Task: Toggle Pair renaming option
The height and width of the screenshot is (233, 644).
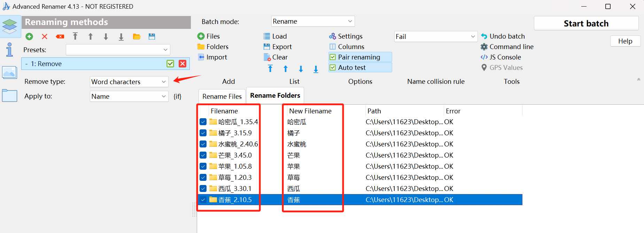Action: point(360,57)
